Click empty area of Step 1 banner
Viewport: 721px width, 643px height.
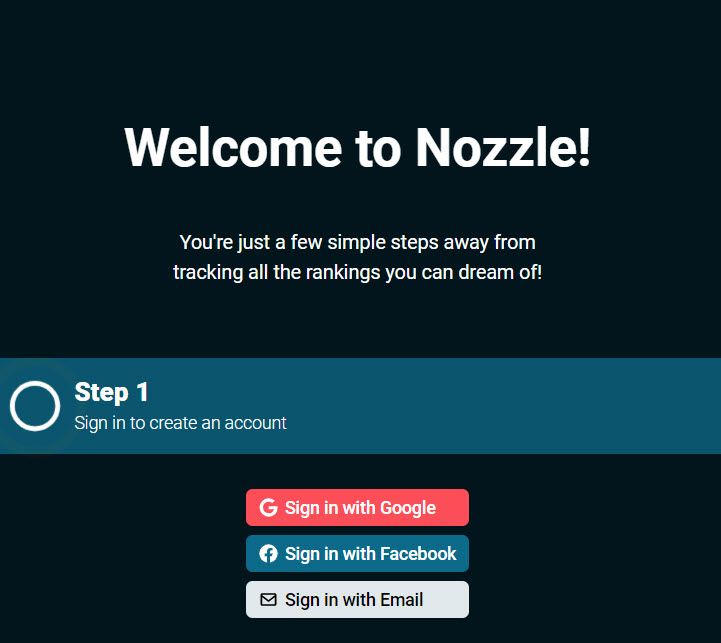tap(506, 406)
